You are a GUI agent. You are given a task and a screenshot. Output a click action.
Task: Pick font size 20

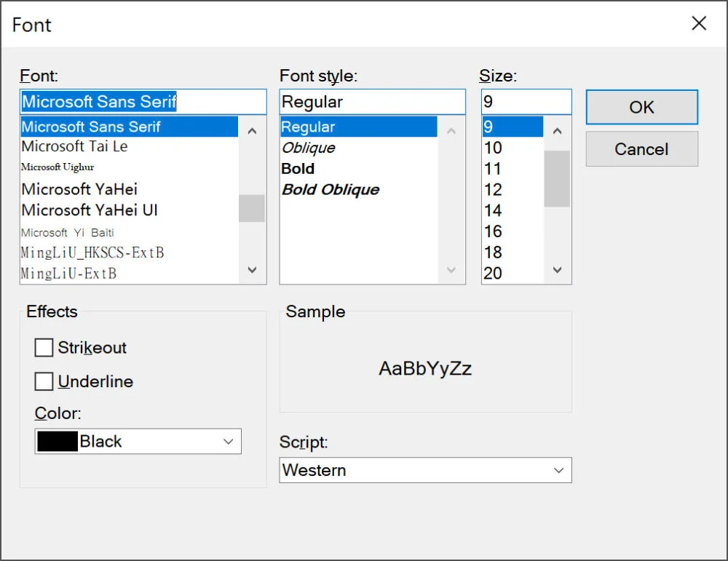point(513,273)
